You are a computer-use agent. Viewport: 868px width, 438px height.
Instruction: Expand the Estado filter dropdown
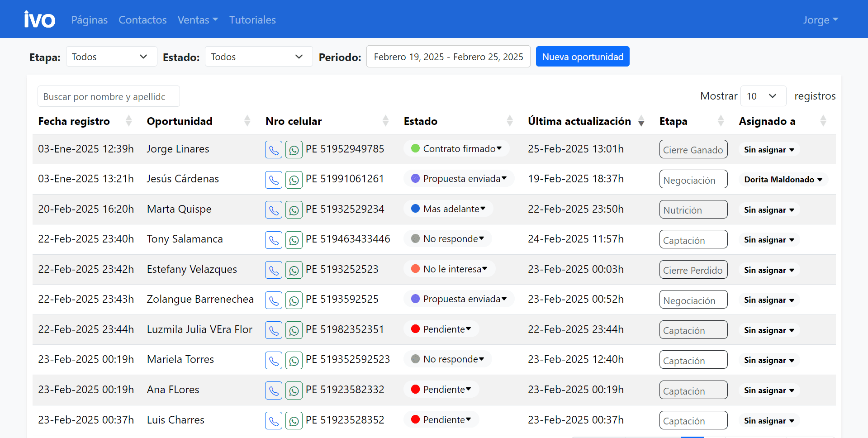258,57
